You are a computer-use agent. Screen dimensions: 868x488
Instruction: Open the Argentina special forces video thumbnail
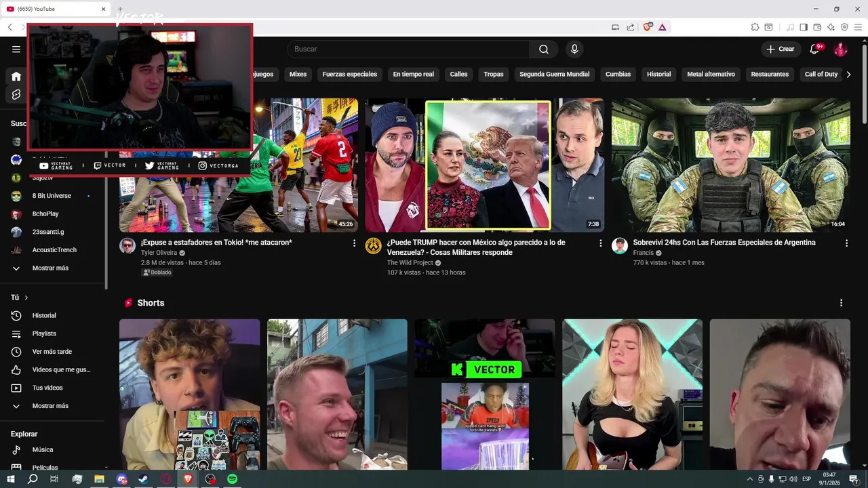click(731, 165)
